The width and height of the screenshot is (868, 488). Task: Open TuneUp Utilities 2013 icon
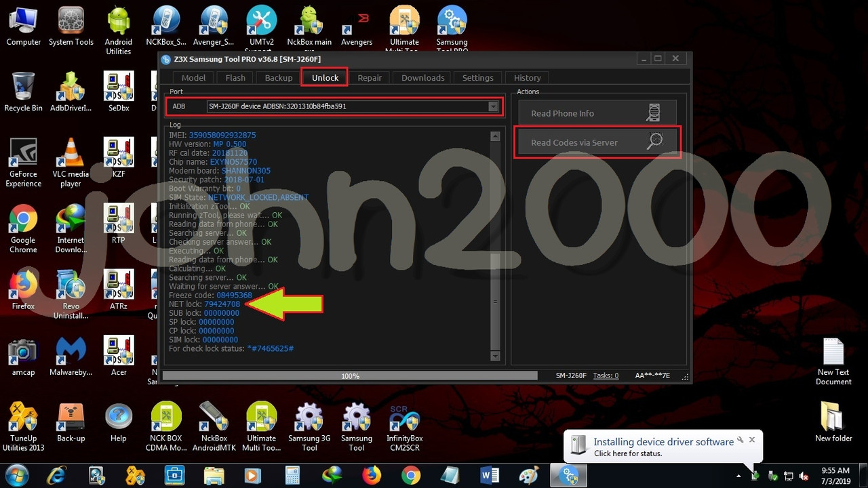click(23, 427)
